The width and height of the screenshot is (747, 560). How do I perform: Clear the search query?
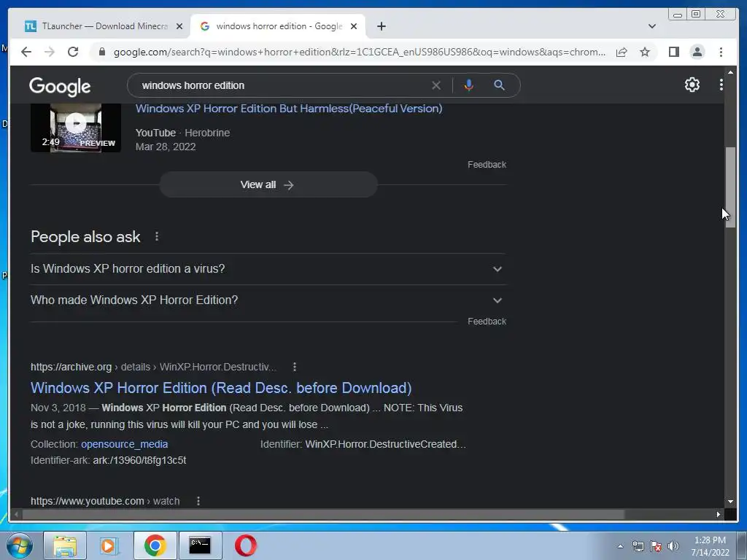(x=436, y=85)
